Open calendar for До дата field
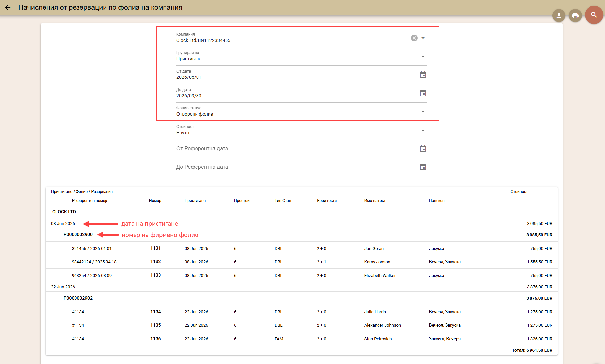Image resolution: width=605 pixels, height=364 pixels. (423, 93)
